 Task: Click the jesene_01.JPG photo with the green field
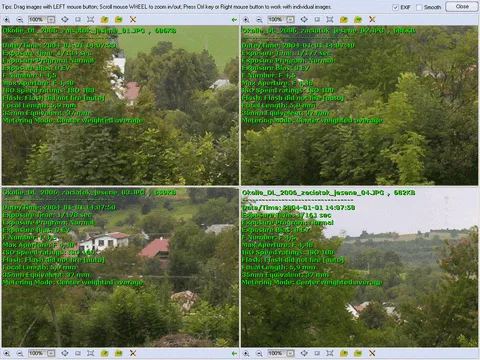pos(120,105)
